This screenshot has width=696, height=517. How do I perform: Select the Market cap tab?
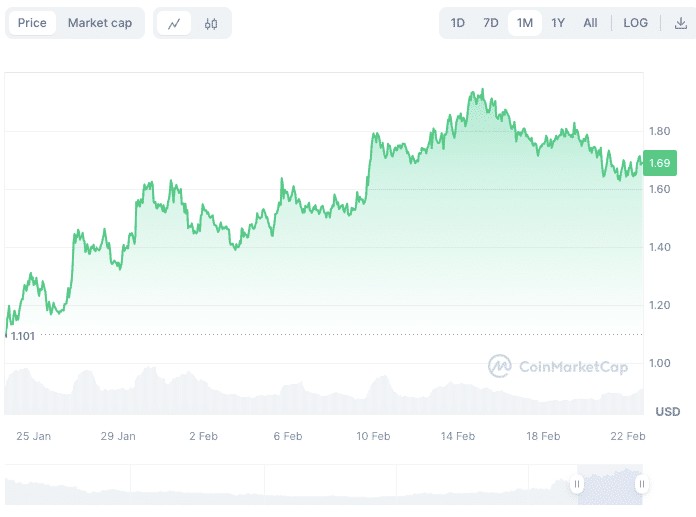point(100,23)
